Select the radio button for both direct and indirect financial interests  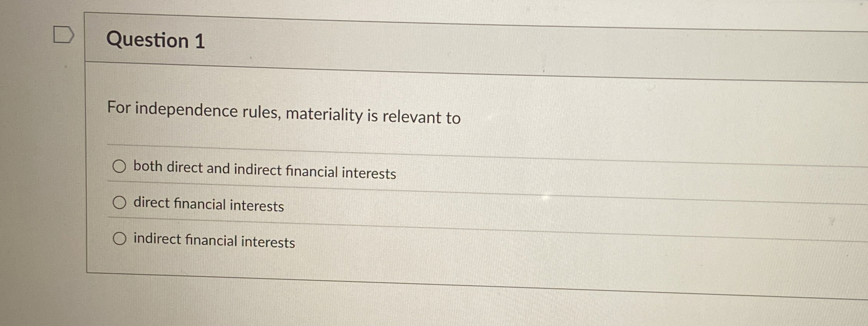click(x=120, y=166)
